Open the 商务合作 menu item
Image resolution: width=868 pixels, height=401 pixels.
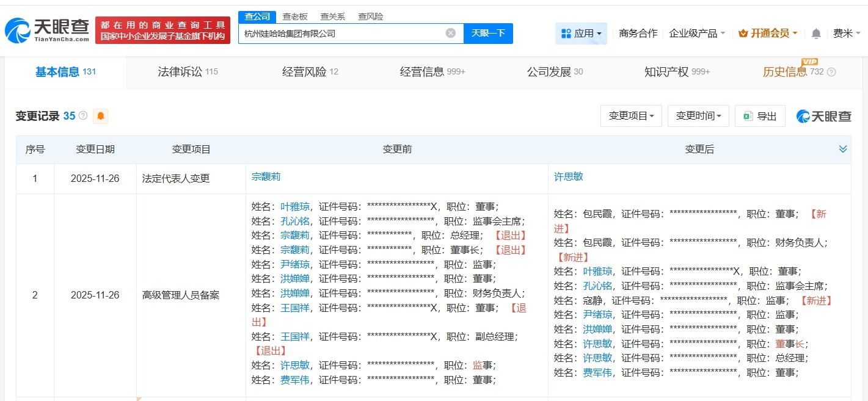(637, 34)
